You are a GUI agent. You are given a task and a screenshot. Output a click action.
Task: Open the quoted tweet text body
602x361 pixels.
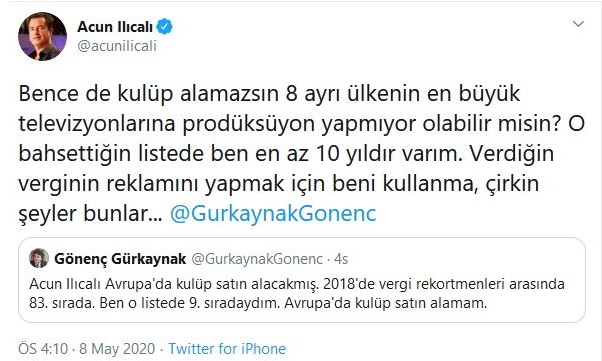click(297, 294)
